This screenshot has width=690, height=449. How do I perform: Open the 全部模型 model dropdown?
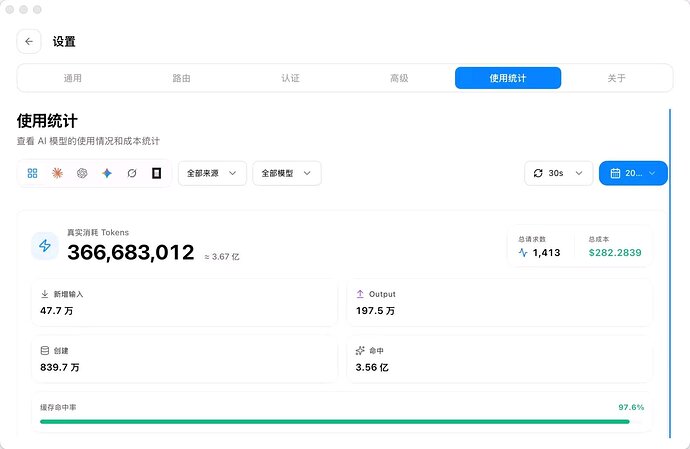[x=287, y=173]
